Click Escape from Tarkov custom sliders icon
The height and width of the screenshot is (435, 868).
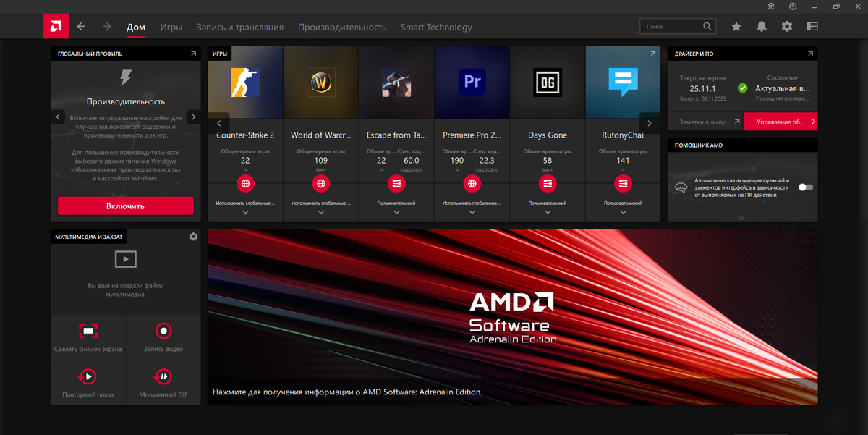[x=396, y=184]
